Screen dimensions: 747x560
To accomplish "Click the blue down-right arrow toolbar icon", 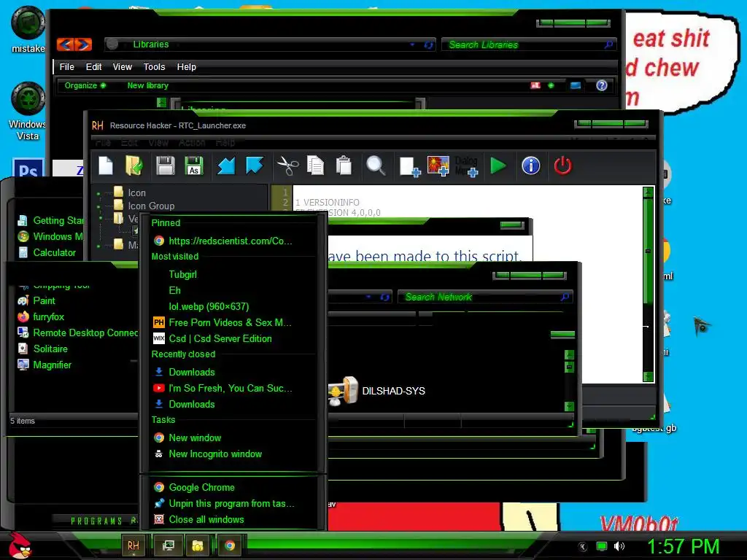I will click(255, 166).
